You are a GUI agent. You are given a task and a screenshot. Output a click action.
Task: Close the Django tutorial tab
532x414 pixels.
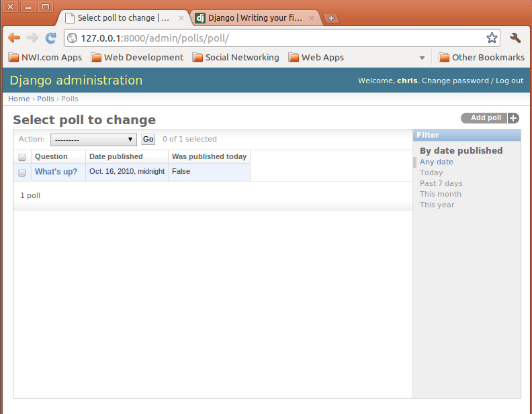[312, 18]
